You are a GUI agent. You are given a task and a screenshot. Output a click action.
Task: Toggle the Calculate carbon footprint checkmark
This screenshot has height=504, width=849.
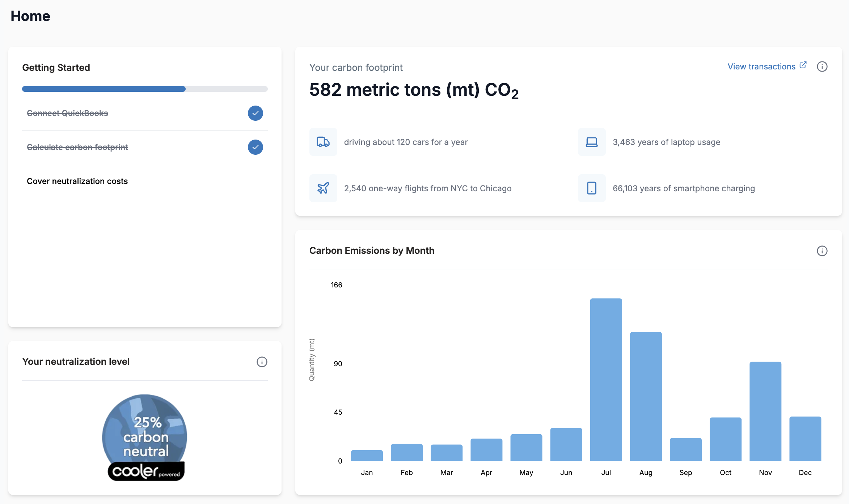(255, 147)
